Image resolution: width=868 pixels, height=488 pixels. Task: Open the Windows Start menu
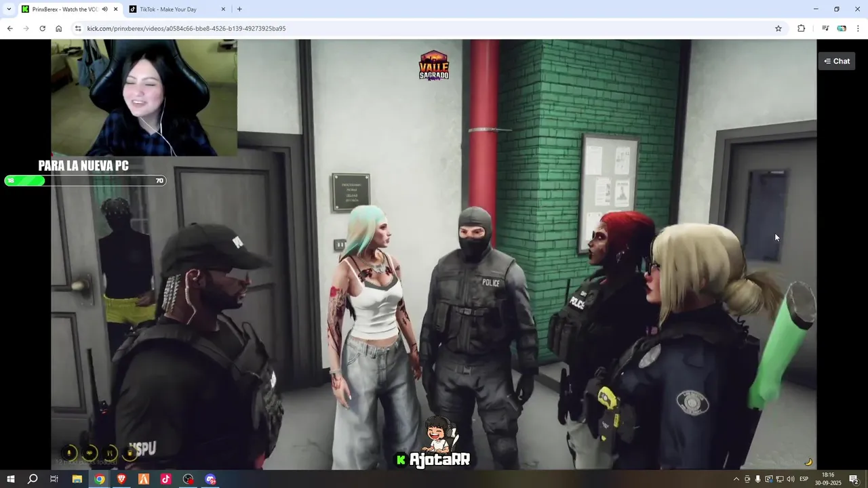(x=10, y=479)
